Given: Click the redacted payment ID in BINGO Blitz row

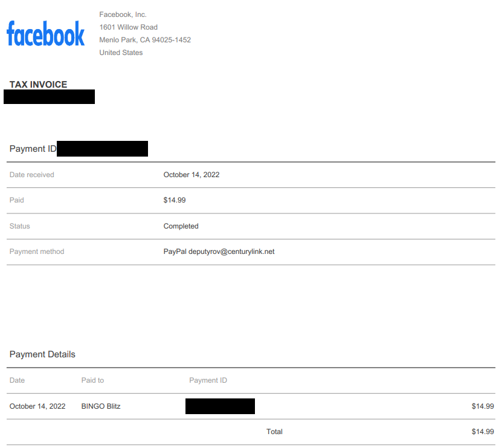Looking at the screenshot, I should point(220,406).
